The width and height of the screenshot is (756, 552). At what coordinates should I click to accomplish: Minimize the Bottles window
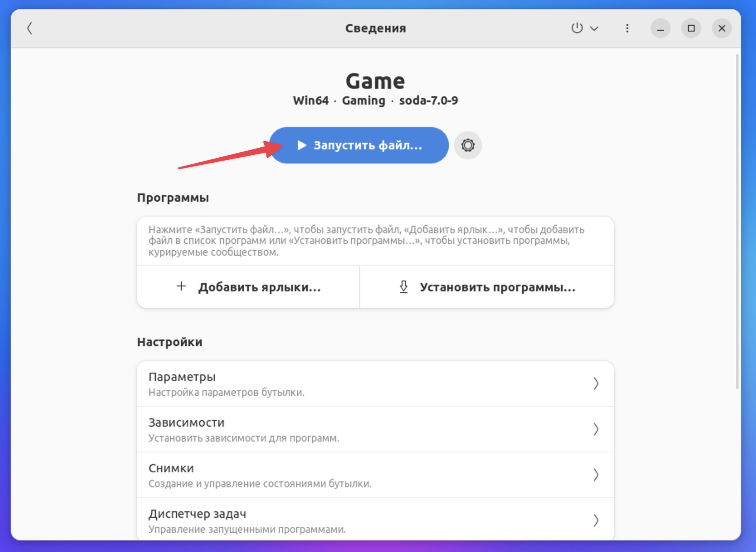tap(660, 28)
